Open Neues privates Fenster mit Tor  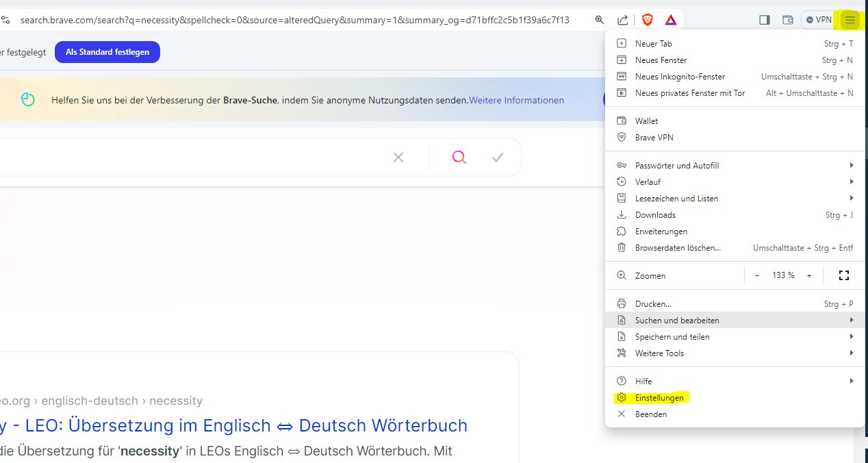pos(735,93)
